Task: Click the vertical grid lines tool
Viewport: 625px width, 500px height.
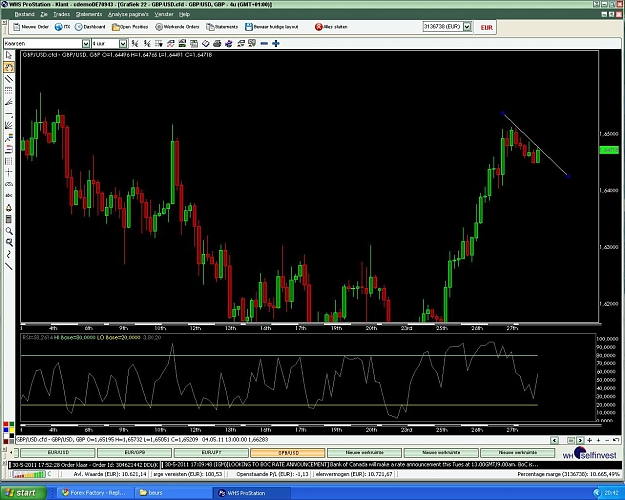Action: [x=9, y=161]
